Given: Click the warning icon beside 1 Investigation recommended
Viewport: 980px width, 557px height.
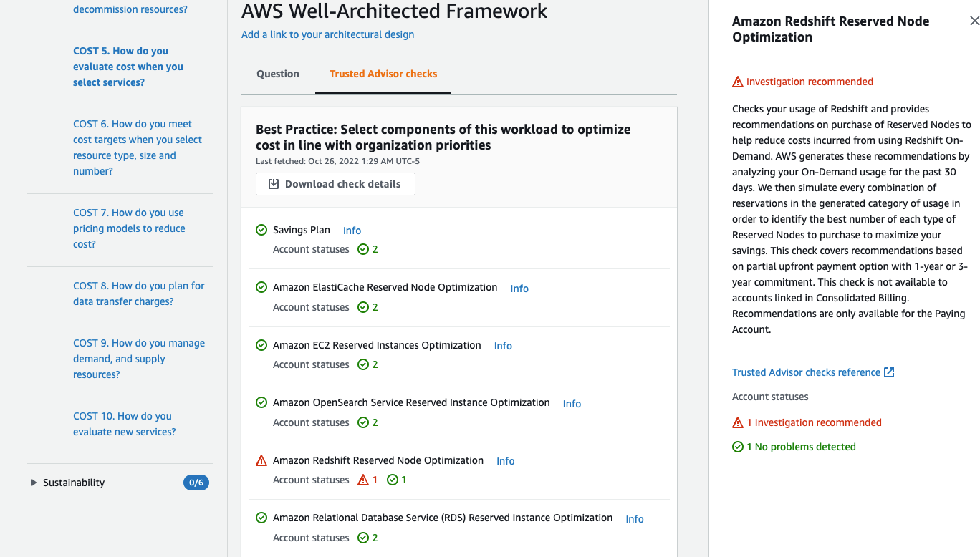Looking at the screenshot, I should pos(737,422).
